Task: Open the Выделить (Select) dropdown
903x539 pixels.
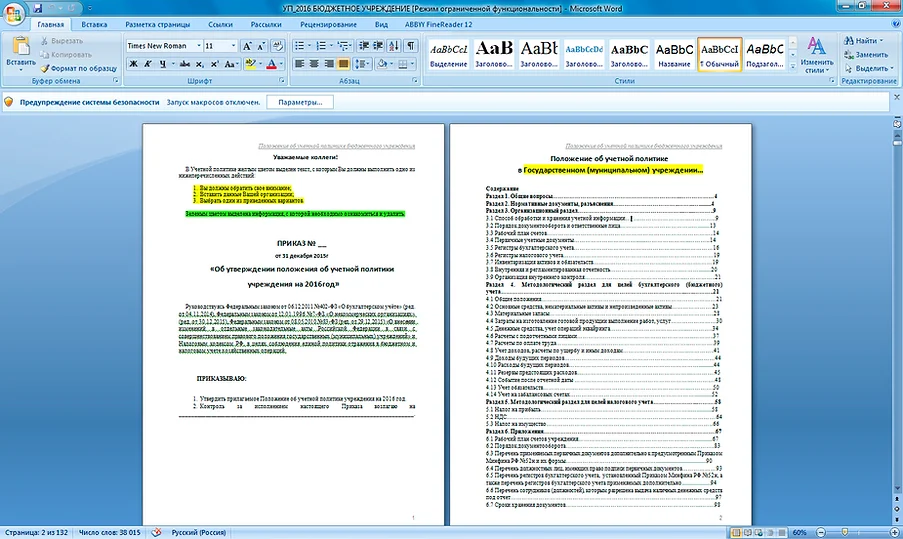Action: point(868,68)
